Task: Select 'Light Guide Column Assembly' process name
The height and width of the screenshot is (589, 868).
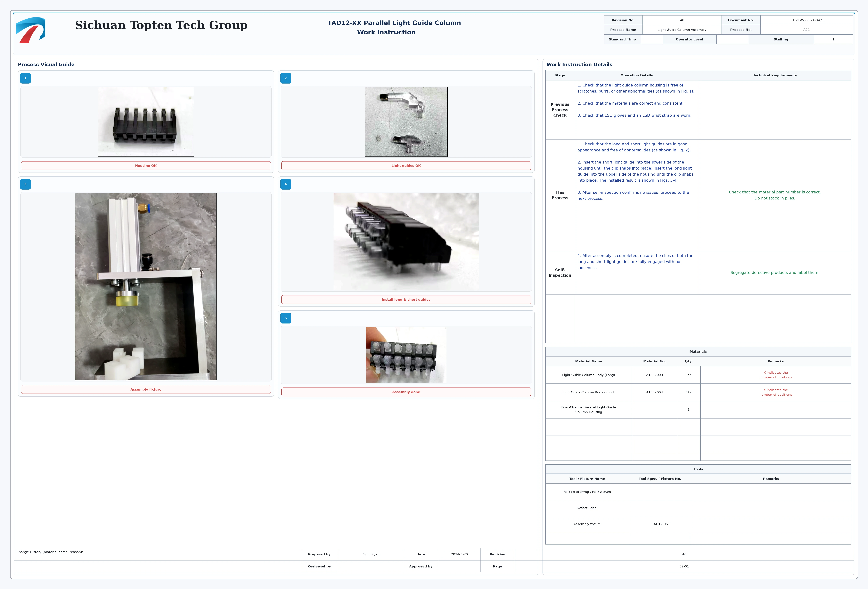Action: pos(682,30)
